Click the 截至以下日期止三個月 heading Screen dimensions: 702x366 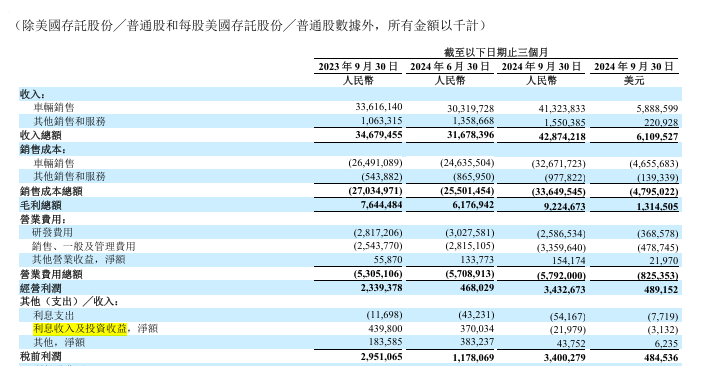tap(496, 52)
